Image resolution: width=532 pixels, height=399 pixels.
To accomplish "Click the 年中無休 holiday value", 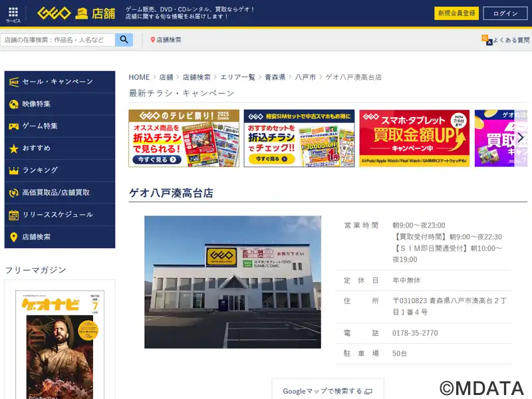I will pos(406,280).
